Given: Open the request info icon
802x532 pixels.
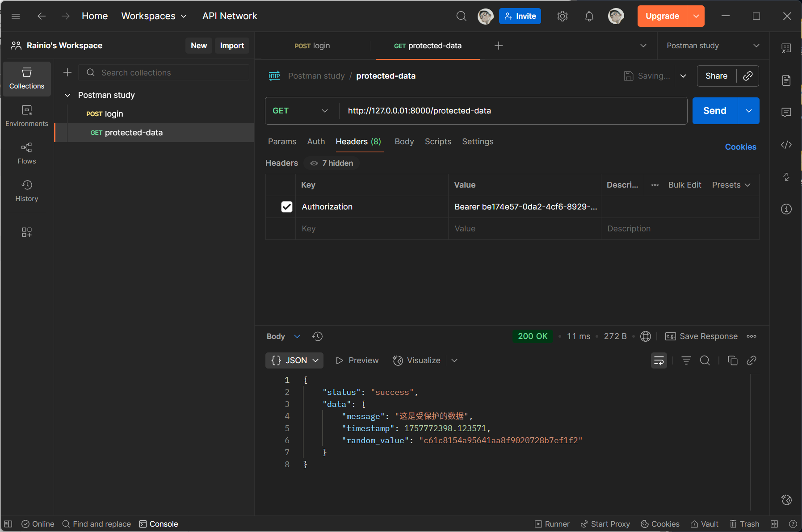Looking at the screenshot, I should [x=786, y=209].
